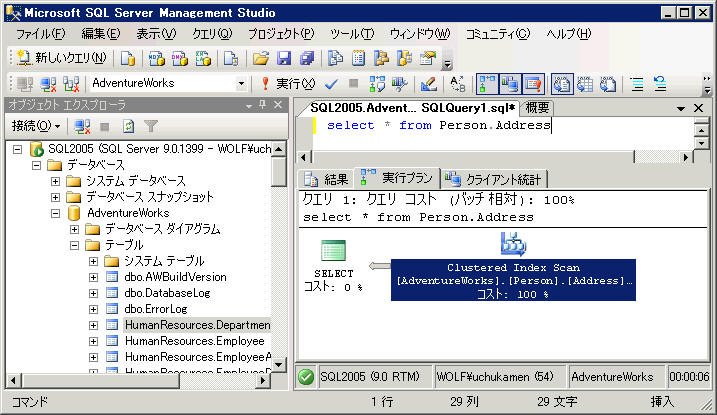This screenshot has height=415, width=717.
Task: Click the Uncomment Selected Lines icon
Action: [660, 84]
